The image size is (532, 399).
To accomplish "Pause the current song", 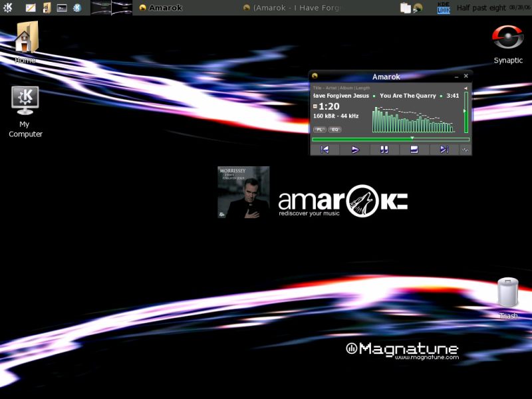I will (x=384, y=150).
